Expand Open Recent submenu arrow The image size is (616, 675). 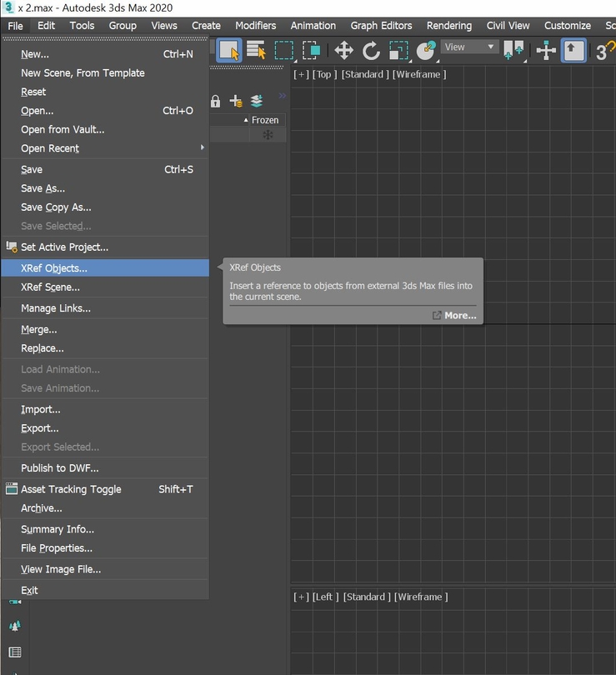203,147
